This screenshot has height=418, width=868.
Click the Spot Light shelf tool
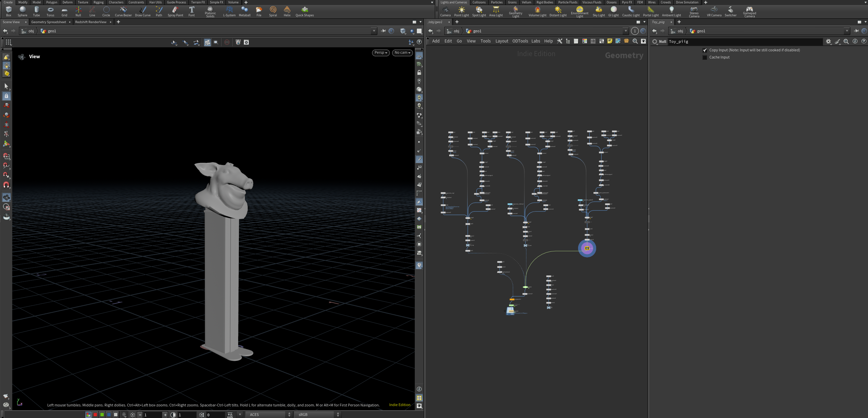click(479, 11)
